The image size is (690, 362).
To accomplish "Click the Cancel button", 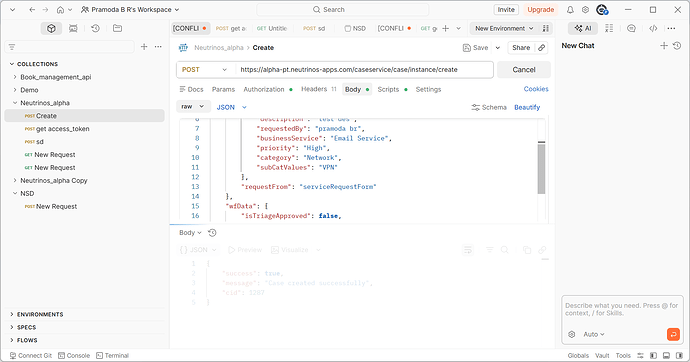I will pos(524,69).
